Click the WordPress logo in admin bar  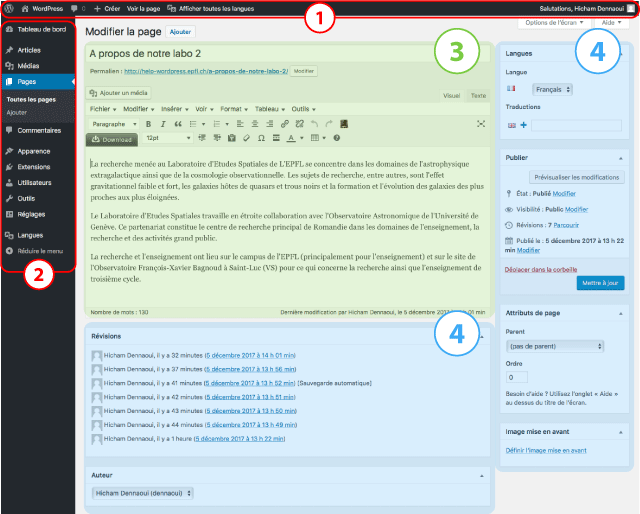click(9, 8)
